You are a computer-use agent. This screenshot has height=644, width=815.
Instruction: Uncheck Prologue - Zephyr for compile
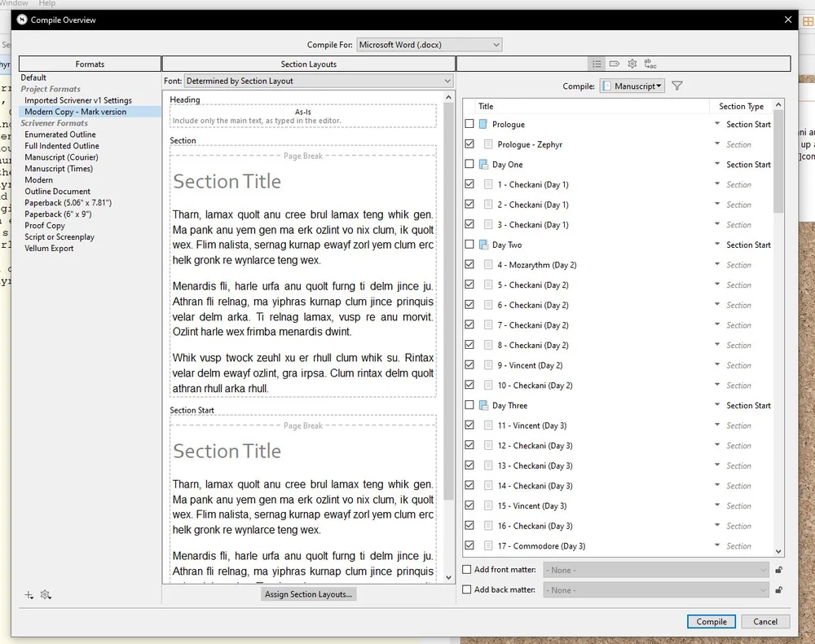click(469, 144)
